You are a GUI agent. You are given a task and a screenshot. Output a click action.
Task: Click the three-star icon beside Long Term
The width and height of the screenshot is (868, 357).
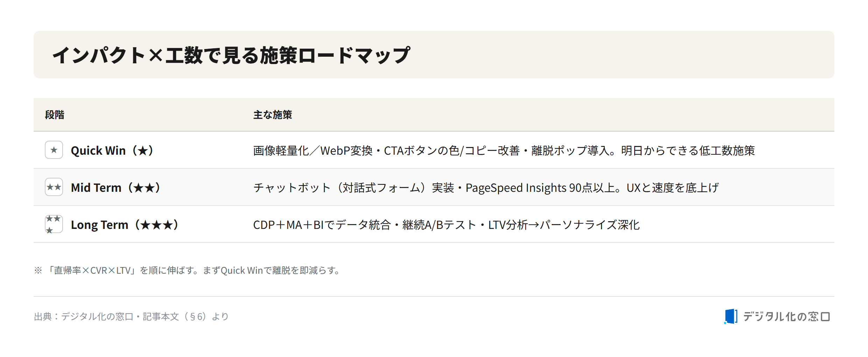click(x=54, y=224)
